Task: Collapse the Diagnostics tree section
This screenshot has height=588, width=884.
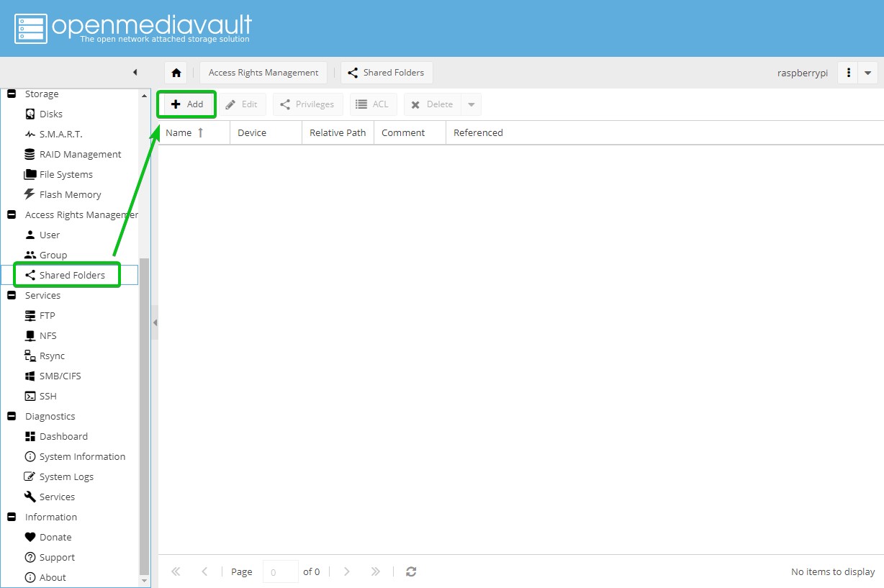Action: click(x=12, y=416)
